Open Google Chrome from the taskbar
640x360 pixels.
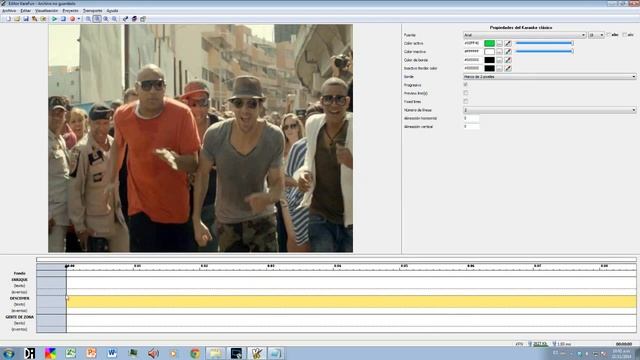click(195, 353)
